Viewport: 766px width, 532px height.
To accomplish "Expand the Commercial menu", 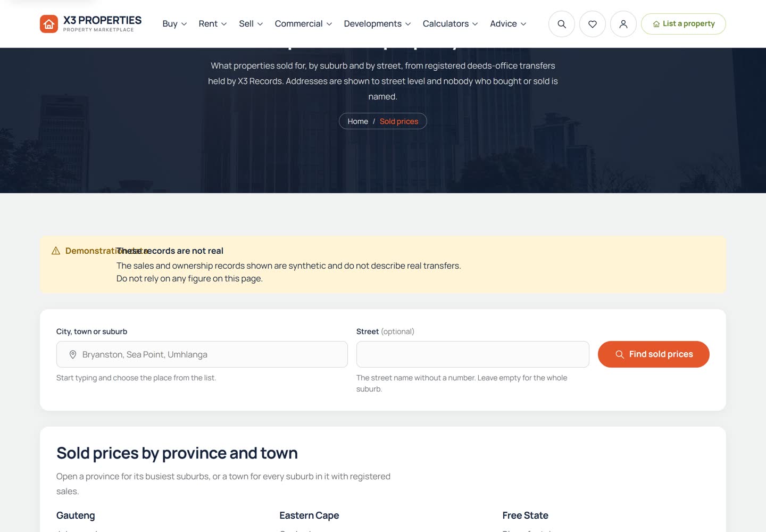I will pos(304,24).
